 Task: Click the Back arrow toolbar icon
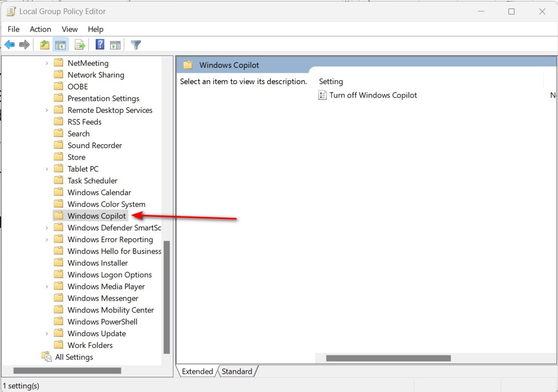pyautogui.click(x=9, y=45)
